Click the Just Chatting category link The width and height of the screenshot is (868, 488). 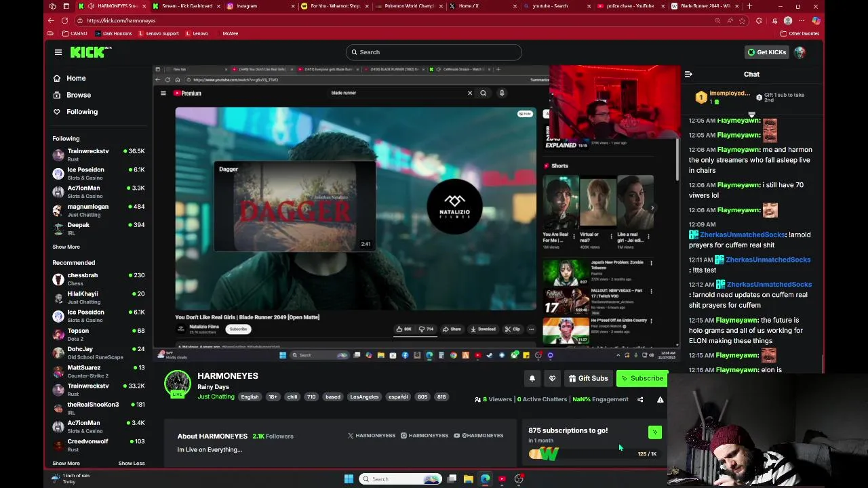(216, 397)
